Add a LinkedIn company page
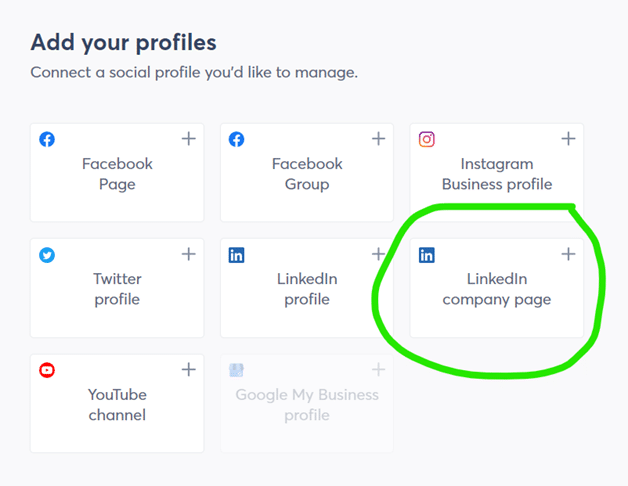Screen dimensions: 628x486 tap(568, 254)
